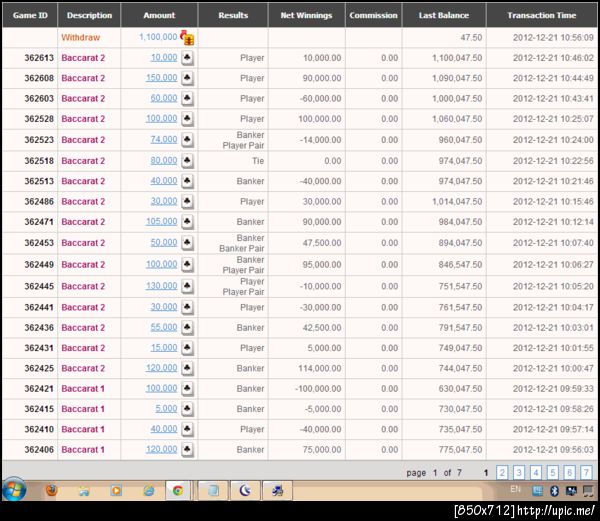Viewport: 600px width, 521px height.
Task: Open the media player taskbar icon
Action: point(116,490)
